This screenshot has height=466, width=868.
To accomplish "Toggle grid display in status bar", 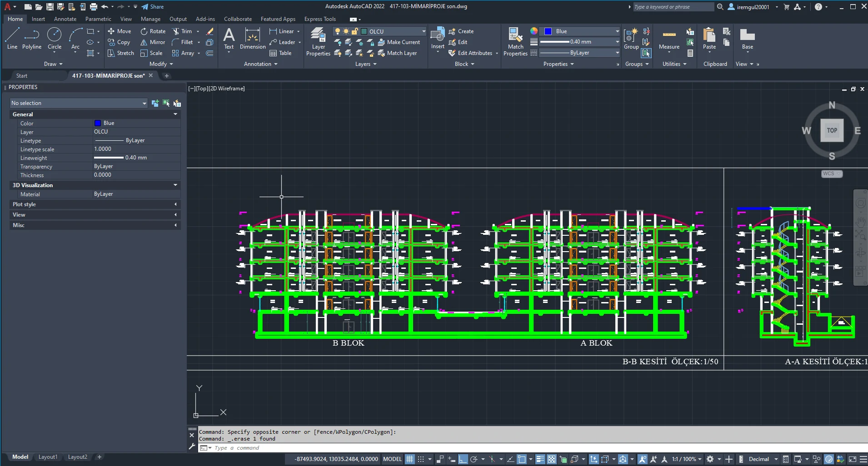I will coord(410,459).
